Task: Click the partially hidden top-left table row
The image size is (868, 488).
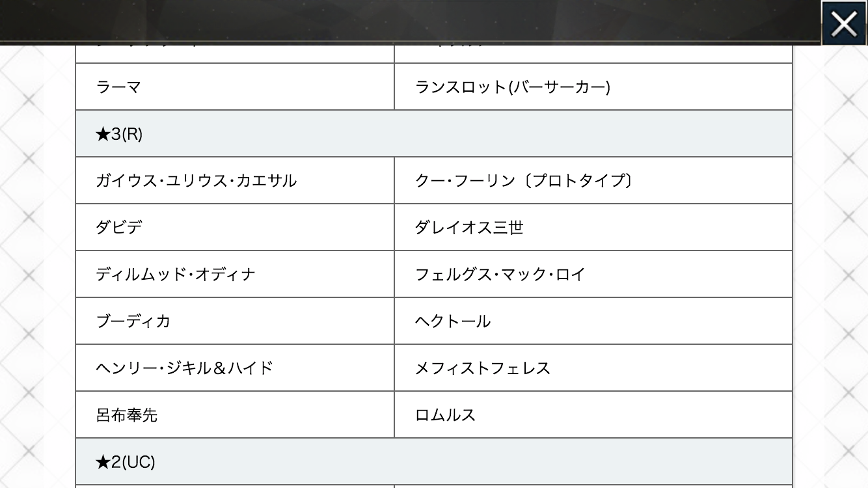Action: [x=234, y=53]
